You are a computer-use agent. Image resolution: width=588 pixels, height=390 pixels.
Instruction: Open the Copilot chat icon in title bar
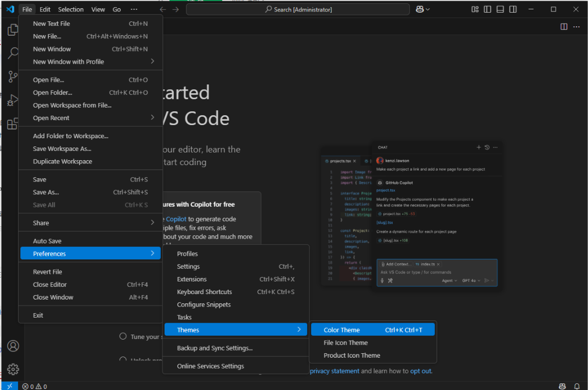tap(420, 9)
